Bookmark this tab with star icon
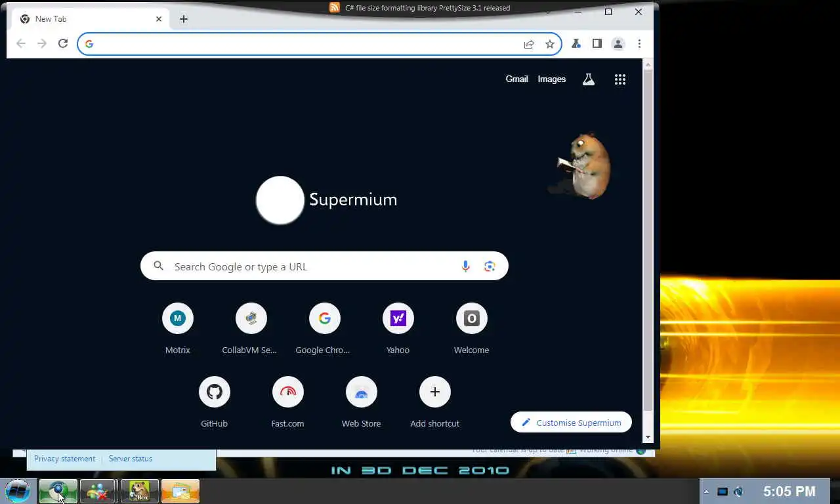 pos(550,44)
